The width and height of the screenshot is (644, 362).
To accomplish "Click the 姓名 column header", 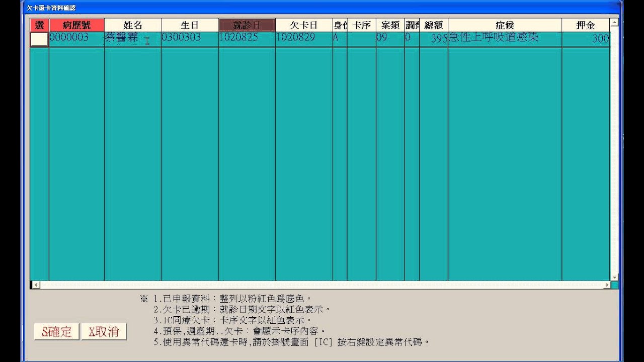I will [133, 25].
